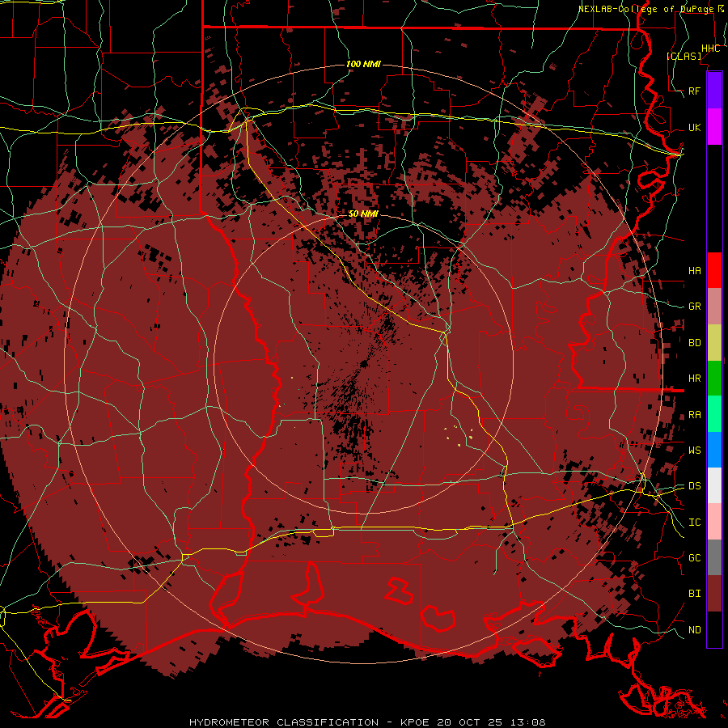Click the RA light-green legend swatch
Image resolution: width=728 pixels, height=728 pixels.
coord(714,414)
